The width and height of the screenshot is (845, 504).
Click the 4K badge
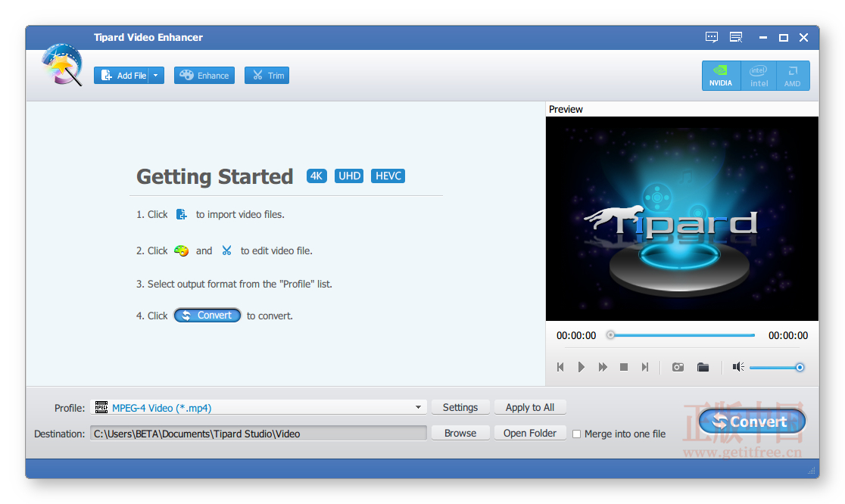[316, 176]
